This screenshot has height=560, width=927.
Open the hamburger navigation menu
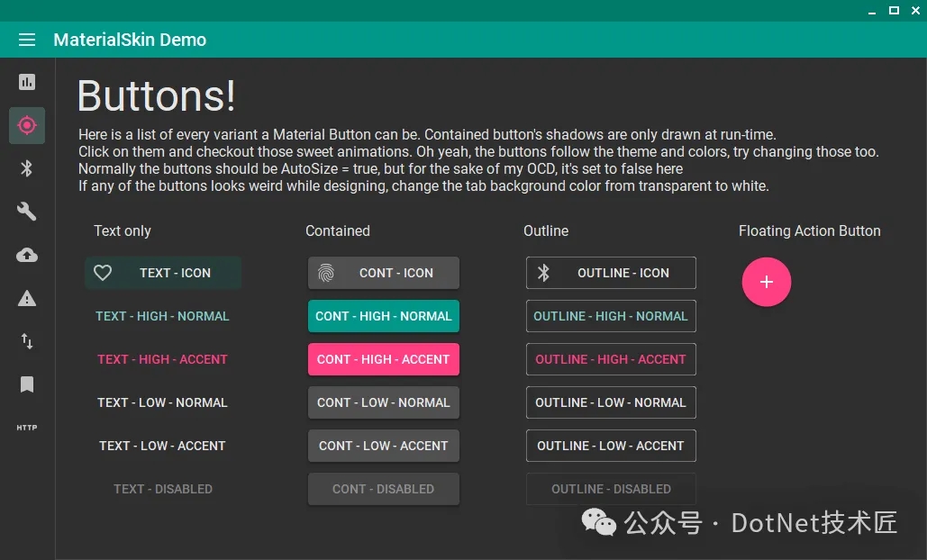27,40
